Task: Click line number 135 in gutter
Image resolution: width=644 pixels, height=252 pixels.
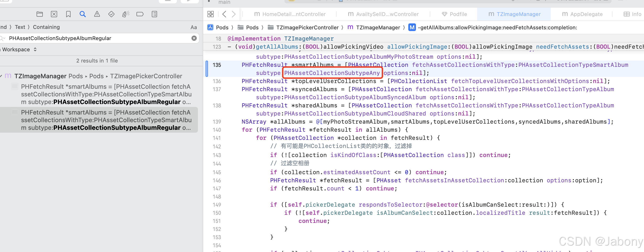Action: tap(217, 65)
